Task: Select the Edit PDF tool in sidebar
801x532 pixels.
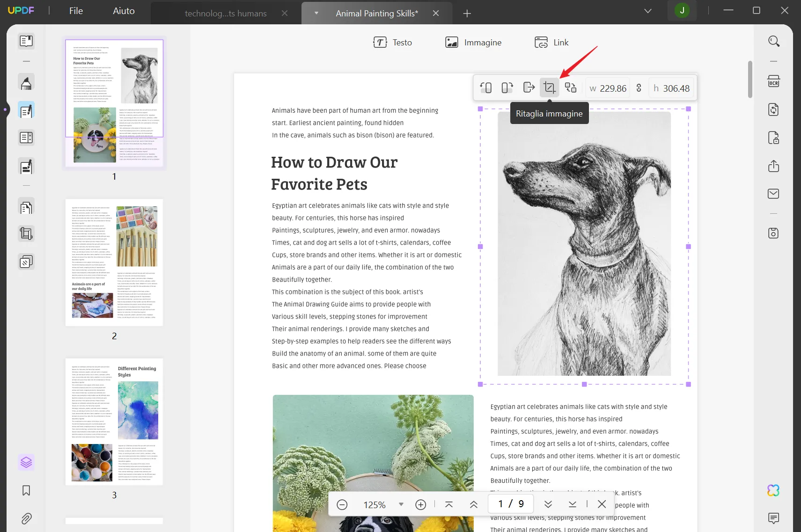Action: (26, 110)
